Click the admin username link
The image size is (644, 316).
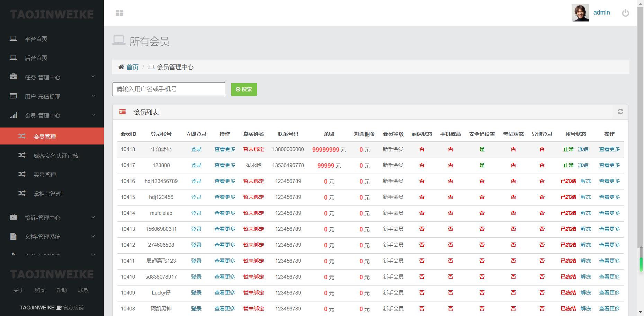[x=601, y=12]
